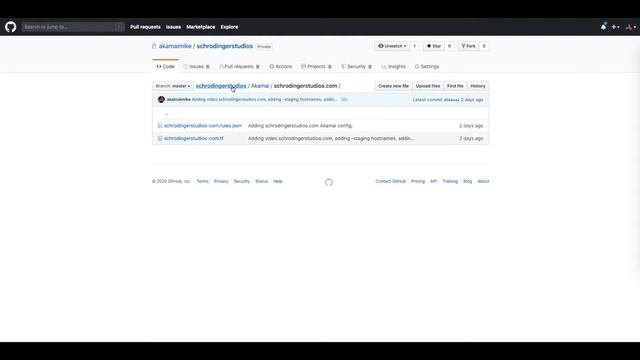Click file icon beside schrodingerstudios-com.tf

[x=160, y=138]
